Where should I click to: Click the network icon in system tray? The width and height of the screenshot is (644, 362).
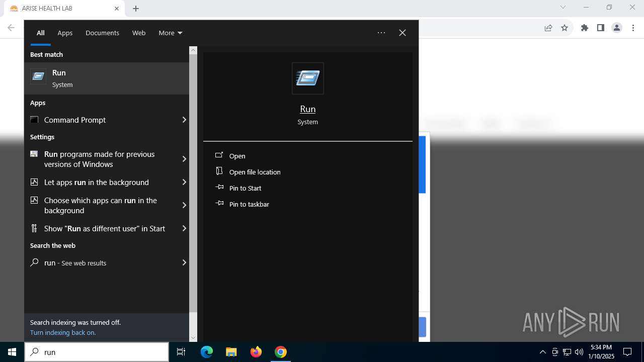[567, 352]
